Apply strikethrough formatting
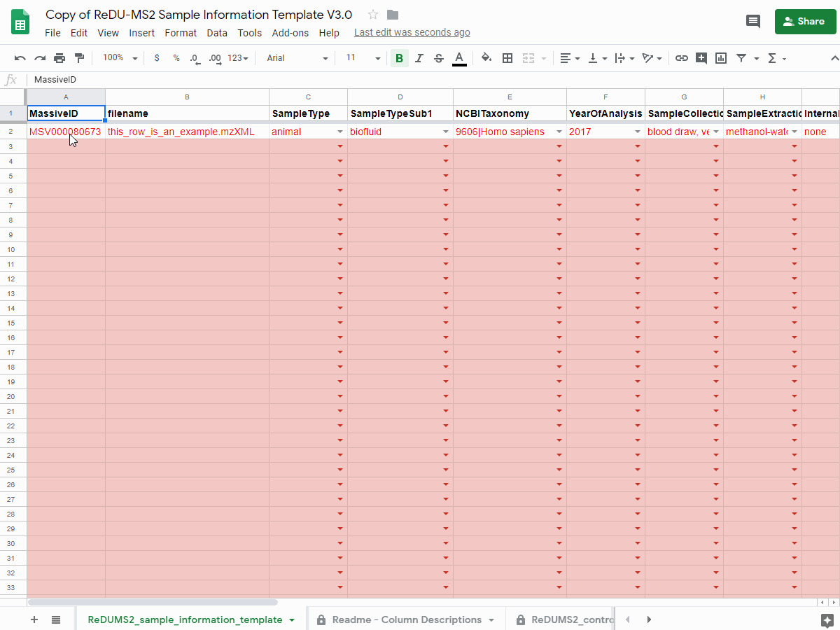Viewport: 840px width, 630px height. 439,58
